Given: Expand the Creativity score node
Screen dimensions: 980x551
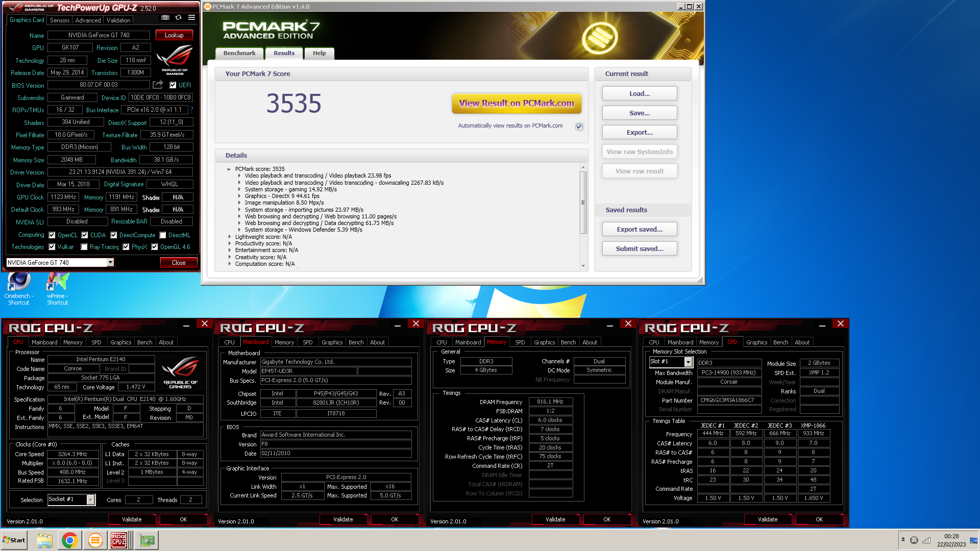Looking at the screenshot, I should (229, 257).
